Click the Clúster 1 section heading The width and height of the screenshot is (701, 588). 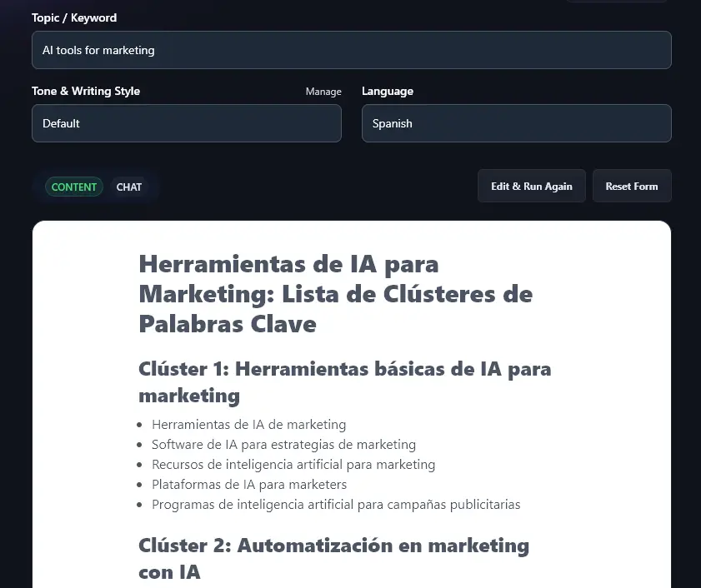[344, 381]
